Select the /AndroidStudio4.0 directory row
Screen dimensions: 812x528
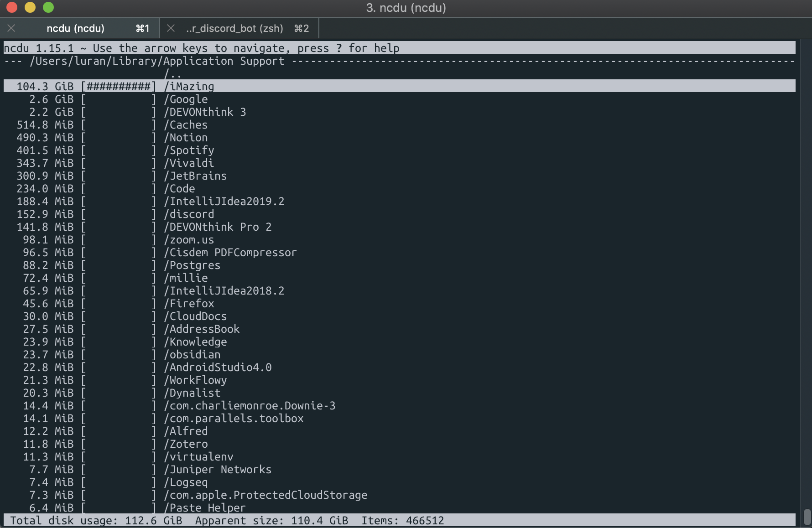(x=400, y=367)
